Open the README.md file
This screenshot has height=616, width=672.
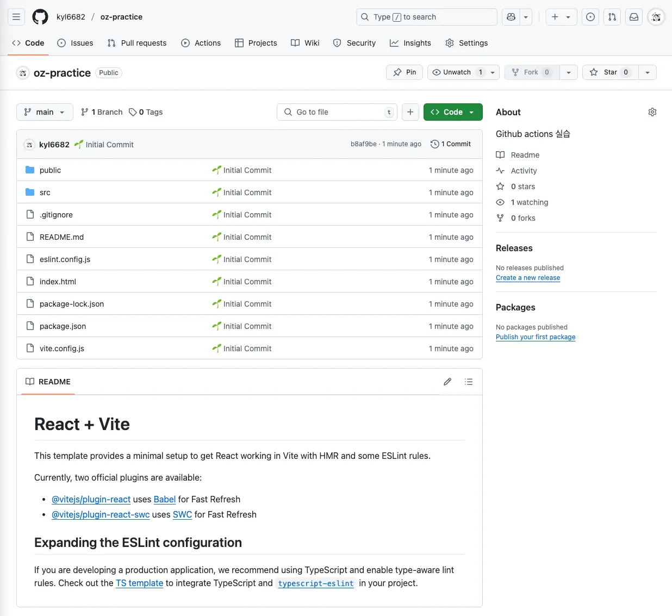point(61,237)
